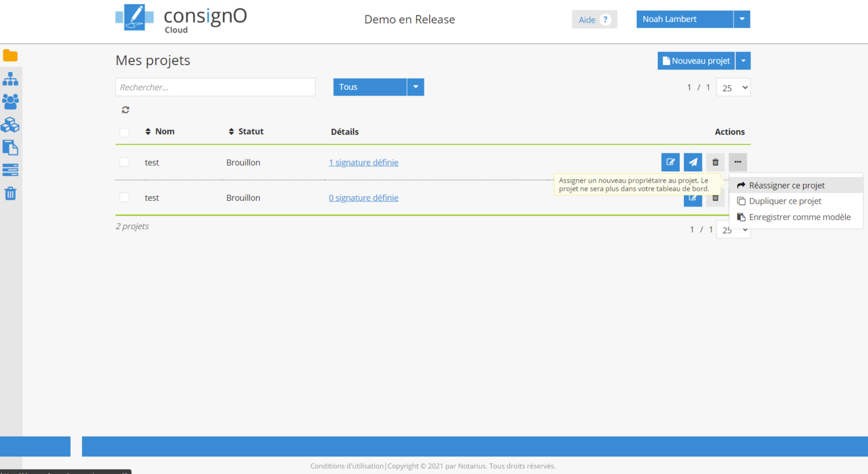Open the folder icon in the sidebar
The height and width of the screenshot is (474, 868).
pyautogui.click(x=10, y=55)
